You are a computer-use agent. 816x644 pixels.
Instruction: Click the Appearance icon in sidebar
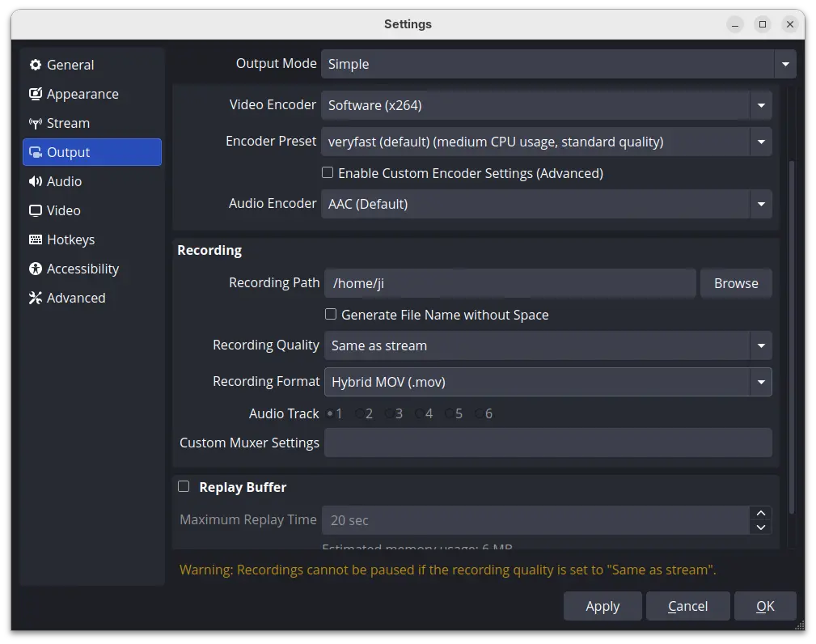[36, 94]
